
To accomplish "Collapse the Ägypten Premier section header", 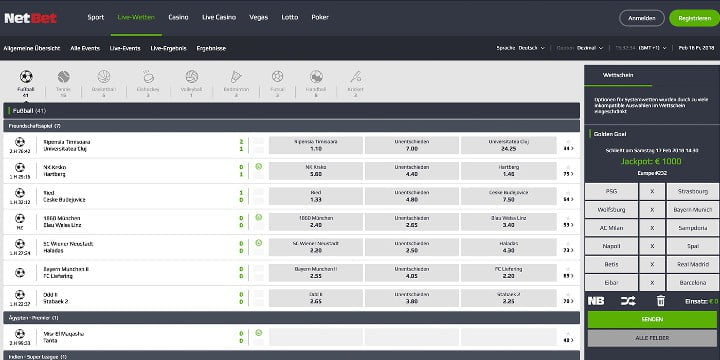I will coord(291,318).
